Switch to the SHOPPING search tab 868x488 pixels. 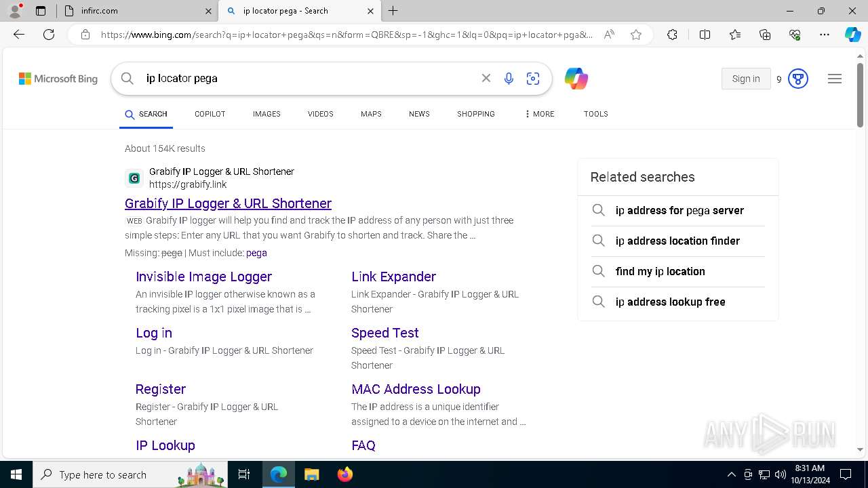tap(475, 114)
